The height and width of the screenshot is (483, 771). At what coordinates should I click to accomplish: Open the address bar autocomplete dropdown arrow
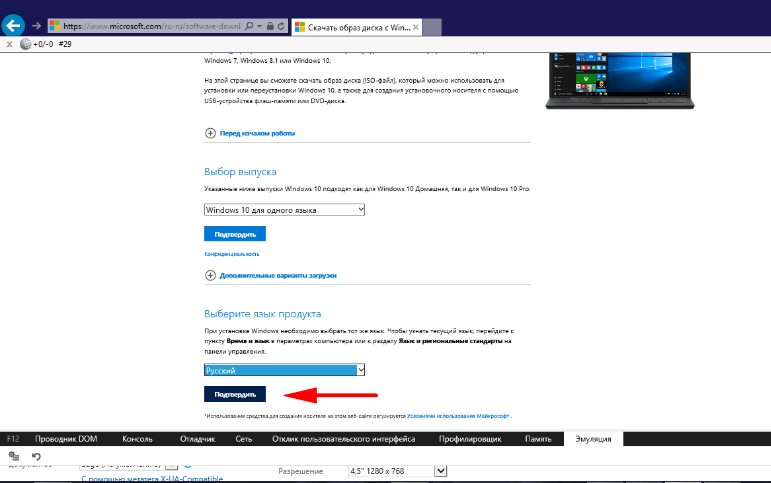point(260,26)
